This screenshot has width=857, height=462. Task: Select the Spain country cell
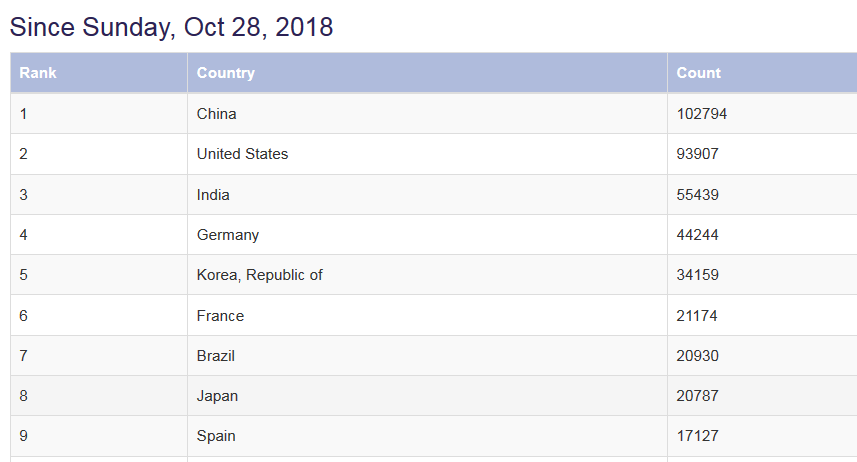click(427, 436)
